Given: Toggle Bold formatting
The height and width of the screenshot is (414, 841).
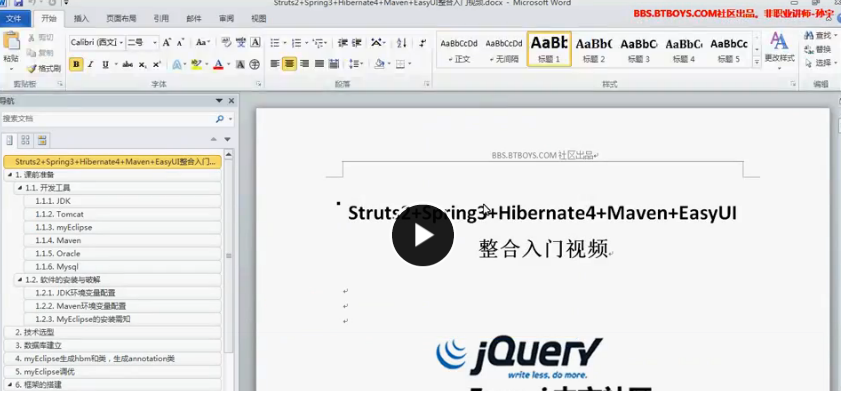Looking at the screenshot, I should point(76,64).
